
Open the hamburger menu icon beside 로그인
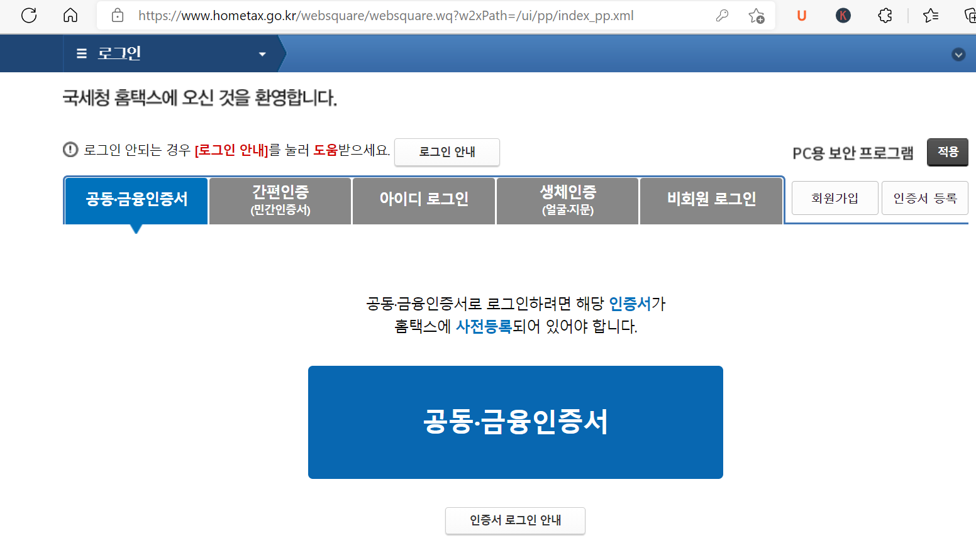click(81, 54)
